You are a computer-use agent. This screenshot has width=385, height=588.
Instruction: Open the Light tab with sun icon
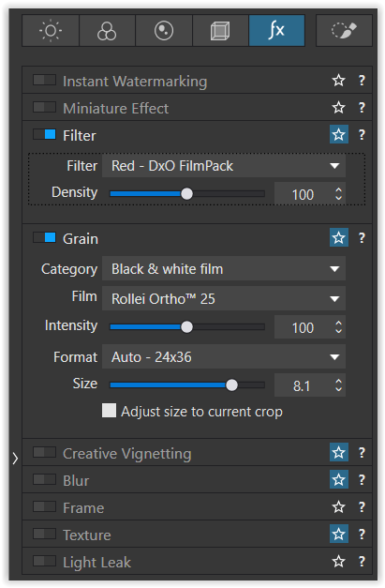point(51,31)
